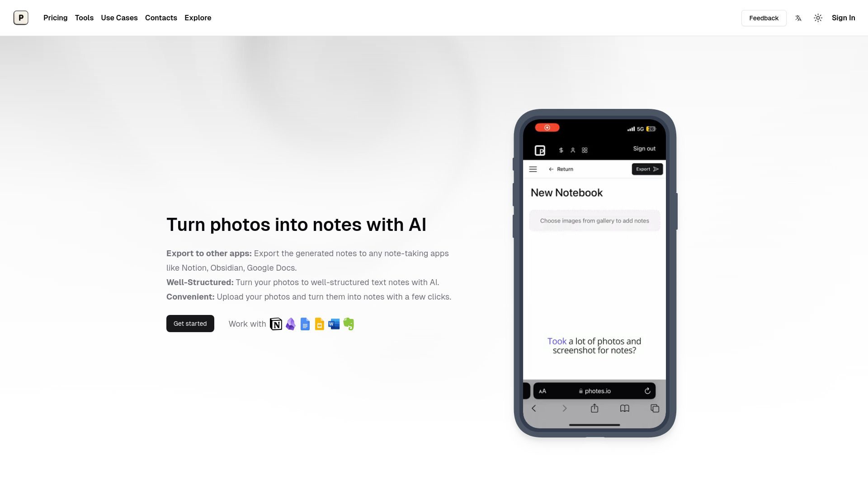The image size is (868, 488).
Task: Open the Pricing menu item
Action: (x=55, y=18)
